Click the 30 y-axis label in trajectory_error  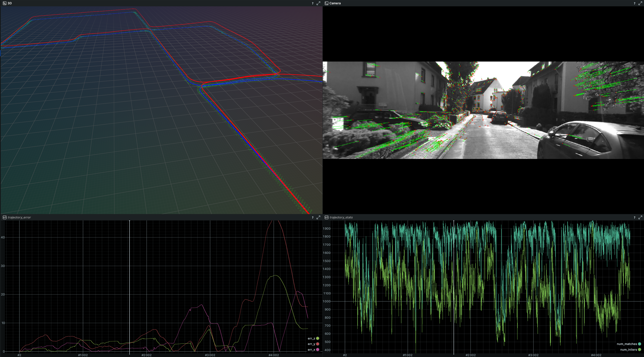click(3, 266)
